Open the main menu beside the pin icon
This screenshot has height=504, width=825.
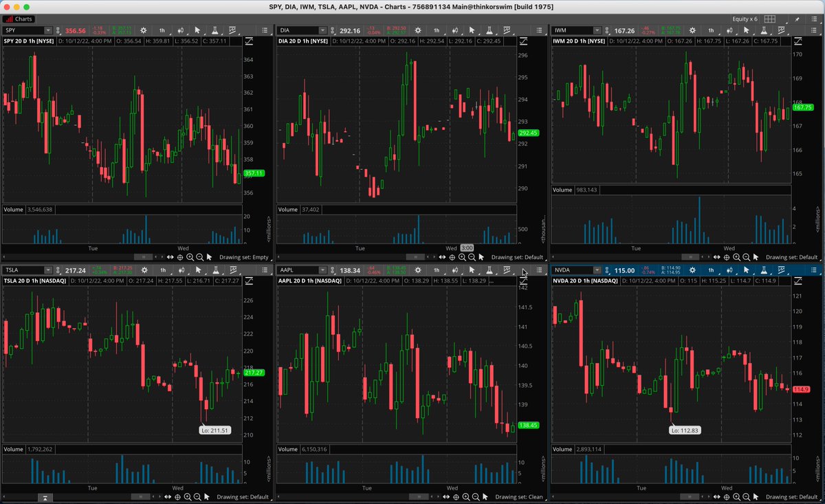(x=814, y=19)
